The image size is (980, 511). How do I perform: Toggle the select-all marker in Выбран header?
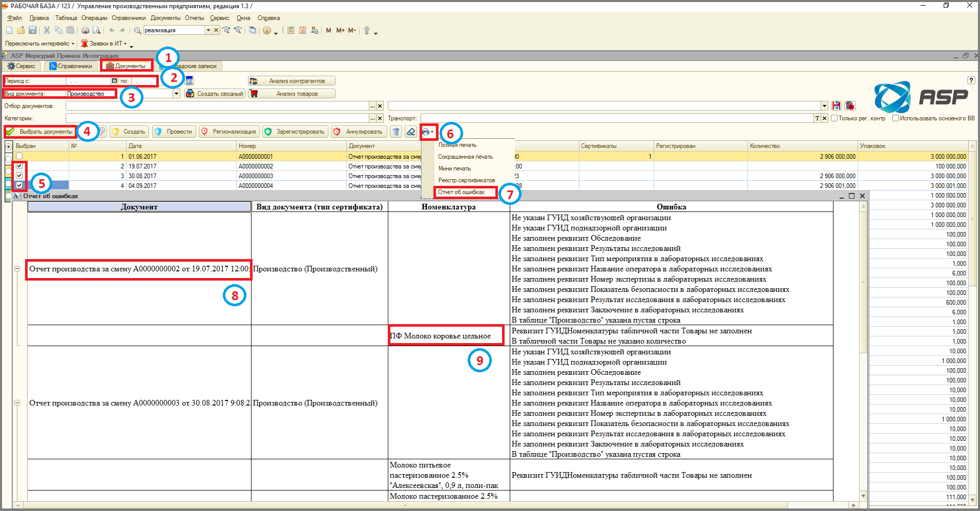pos(9,146)
